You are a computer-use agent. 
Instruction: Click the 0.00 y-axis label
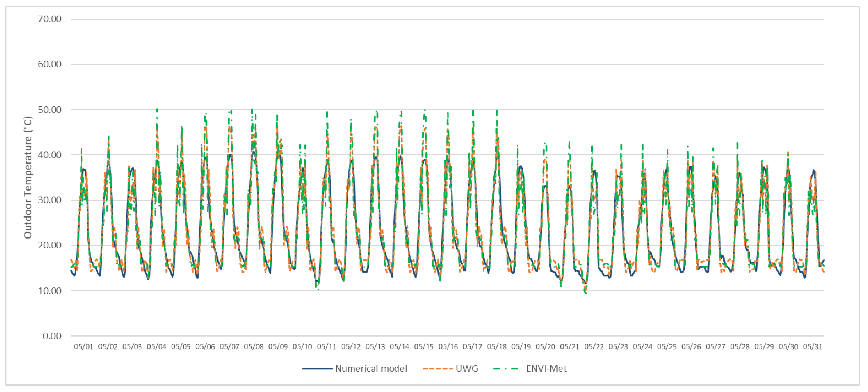point(52,336)
